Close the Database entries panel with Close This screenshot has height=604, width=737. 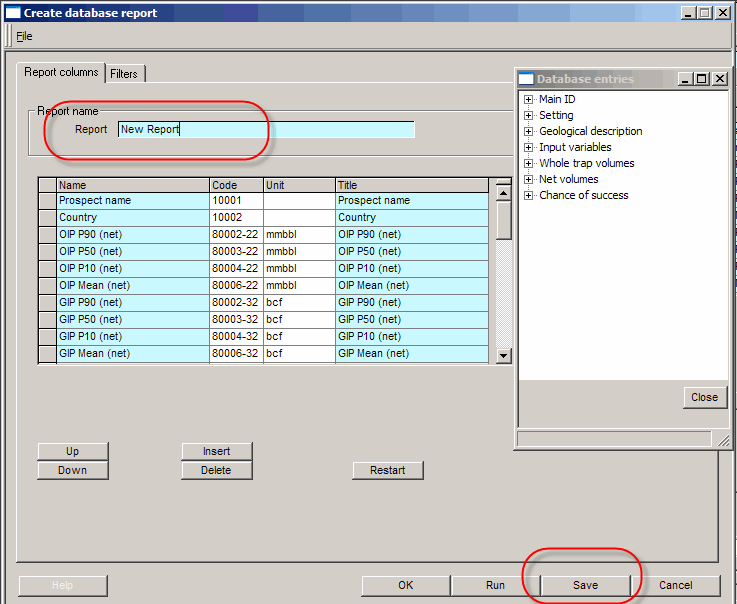click(704, 397)
